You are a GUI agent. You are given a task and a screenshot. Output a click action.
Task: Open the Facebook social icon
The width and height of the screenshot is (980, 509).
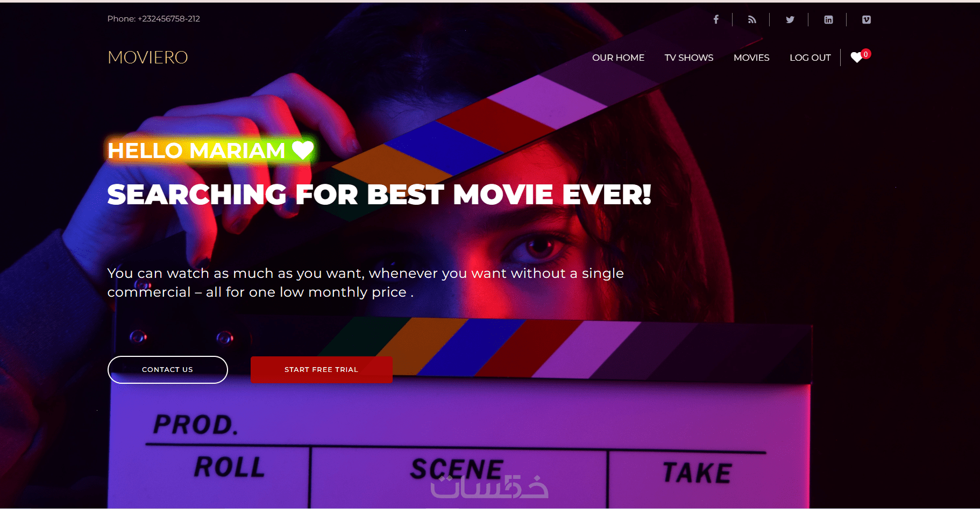pyautogui.click(x=716, y=19)
